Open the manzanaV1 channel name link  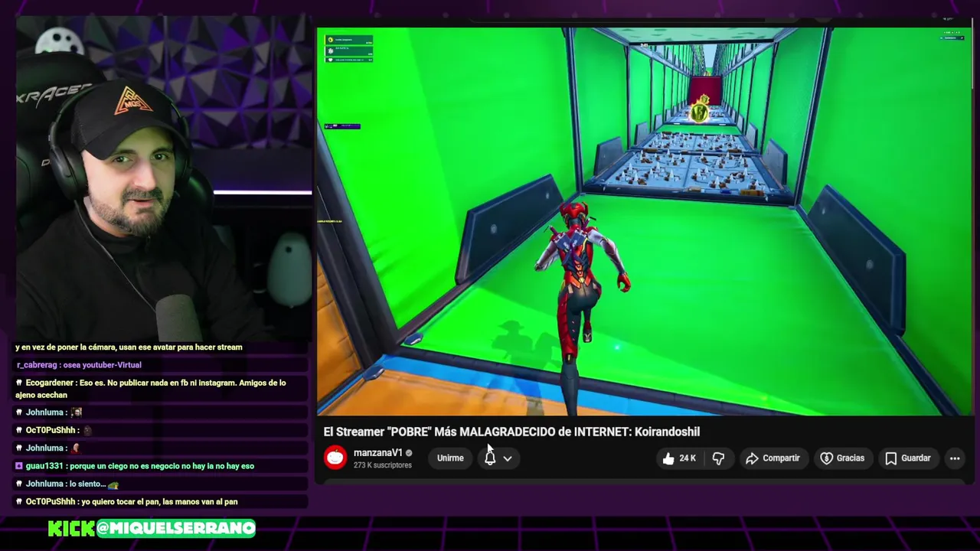[377, 453]
